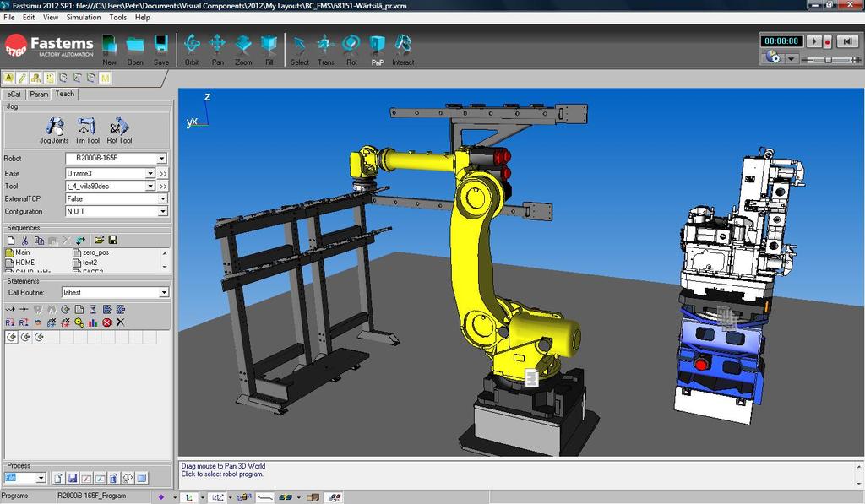Switch to the Param tab

pos(39,95)
